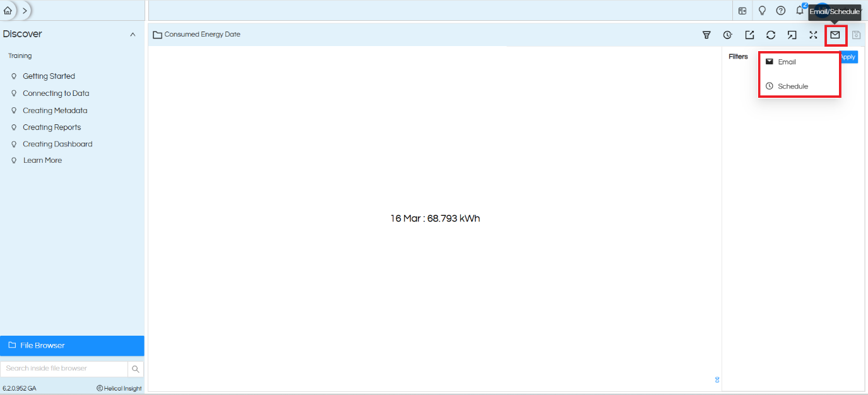Click the Training label in sidebar
Screen dimensions: 868x395
point(20,56)
